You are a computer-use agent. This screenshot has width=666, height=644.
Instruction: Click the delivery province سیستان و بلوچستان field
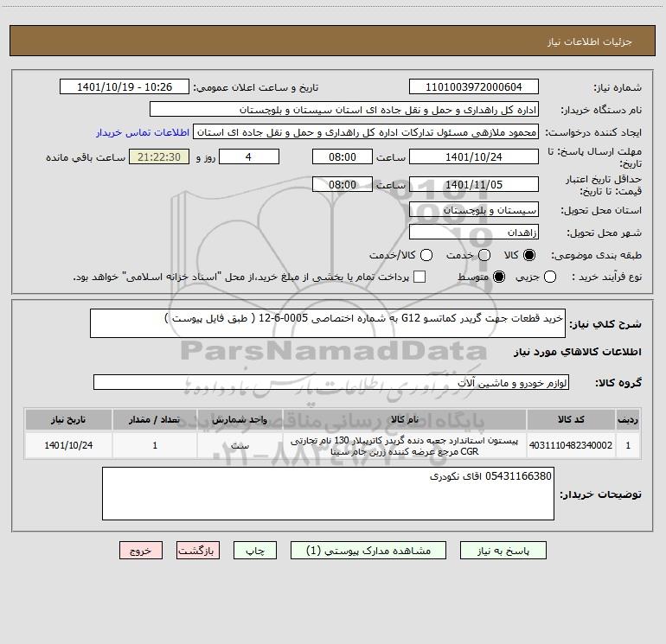pos(474,210)
